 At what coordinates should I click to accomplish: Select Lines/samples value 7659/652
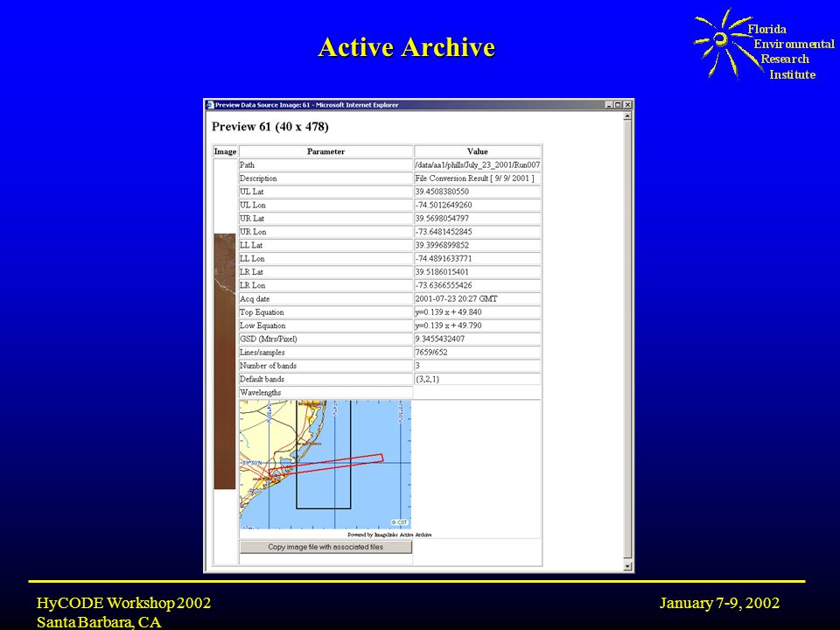431,353
